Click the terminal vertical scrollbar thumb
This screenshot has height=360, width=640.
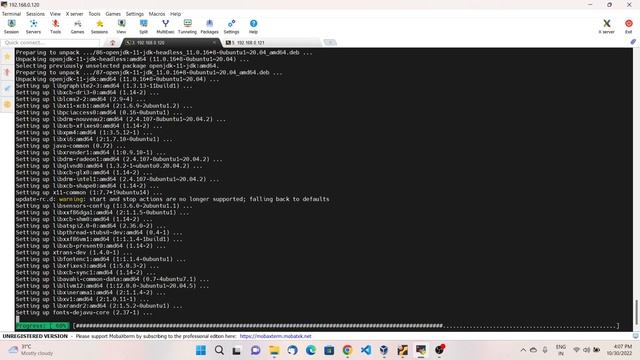pyautogui.click(x=636, y=312)
